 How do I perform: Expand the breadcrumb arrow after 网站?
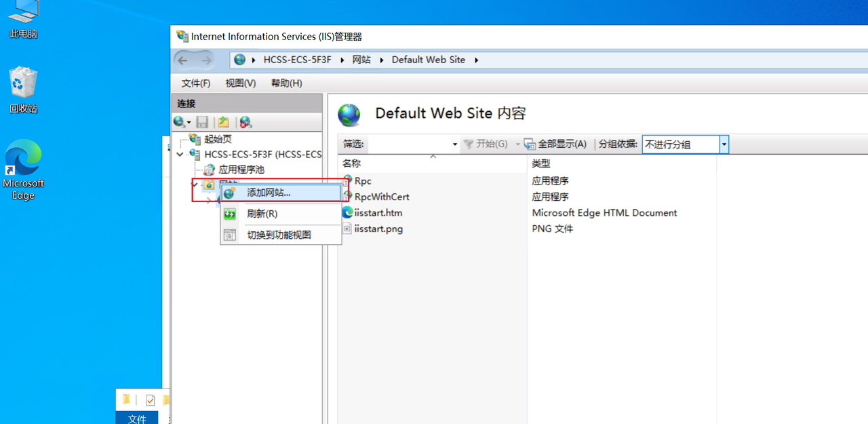tap(382, 60)
